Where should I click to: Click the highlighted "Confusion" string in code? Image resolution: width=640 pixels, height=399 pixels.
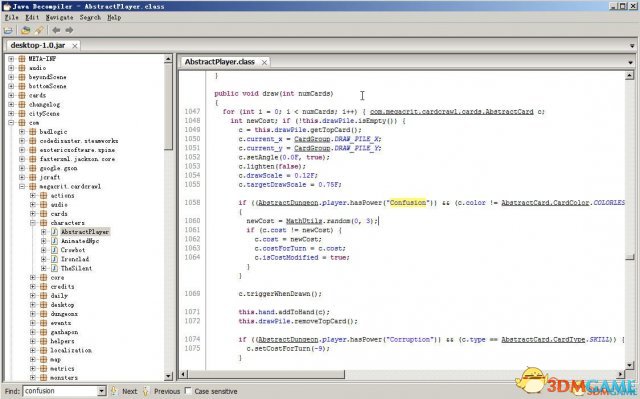tap(408, 202)
